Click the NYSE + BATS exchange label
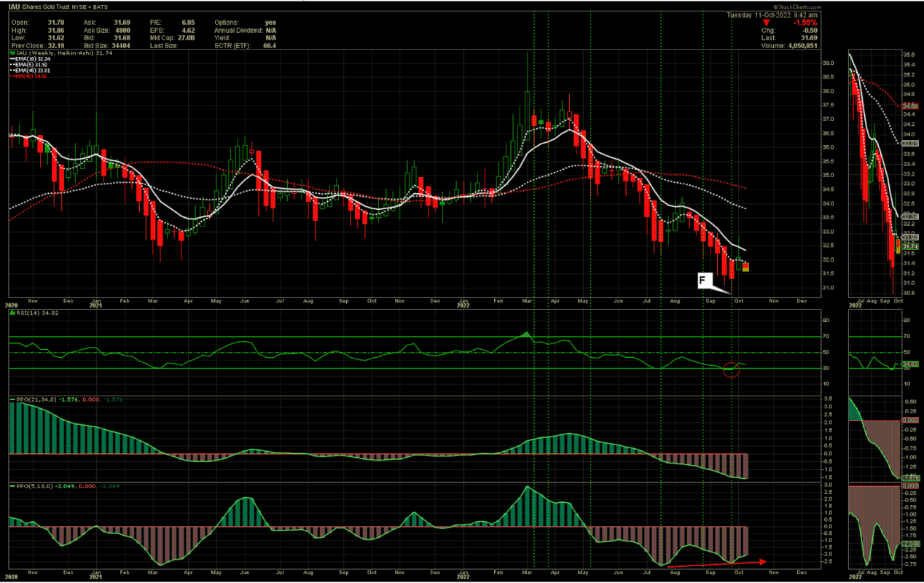 tap(90, 6)
